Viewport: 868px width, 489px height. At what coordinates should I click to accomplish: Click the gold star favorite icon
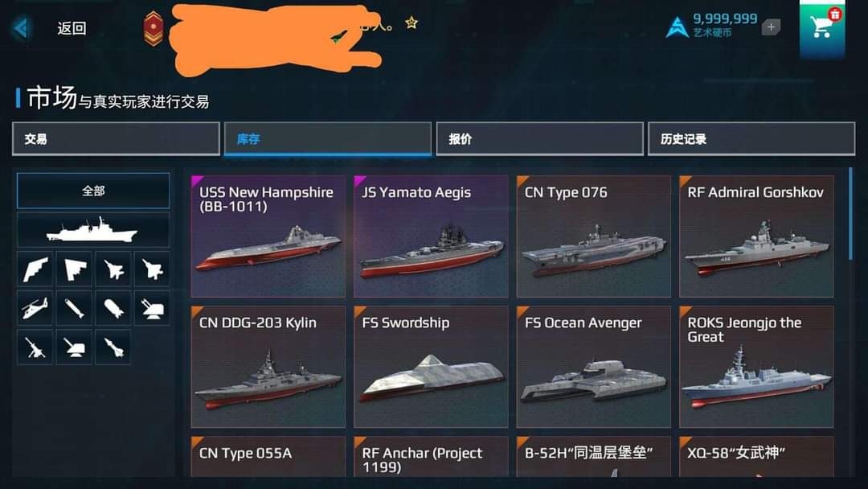pyautogui.click(x=411, y=23)
